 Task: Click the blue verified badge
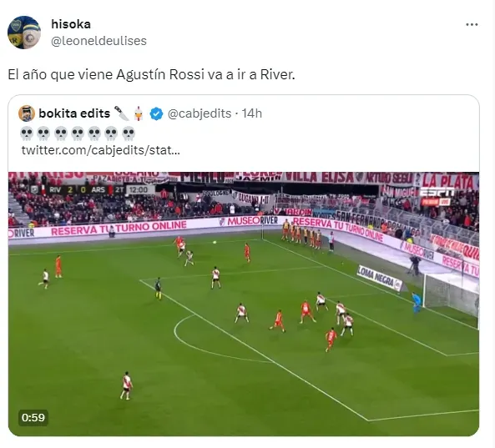point(156,113)
